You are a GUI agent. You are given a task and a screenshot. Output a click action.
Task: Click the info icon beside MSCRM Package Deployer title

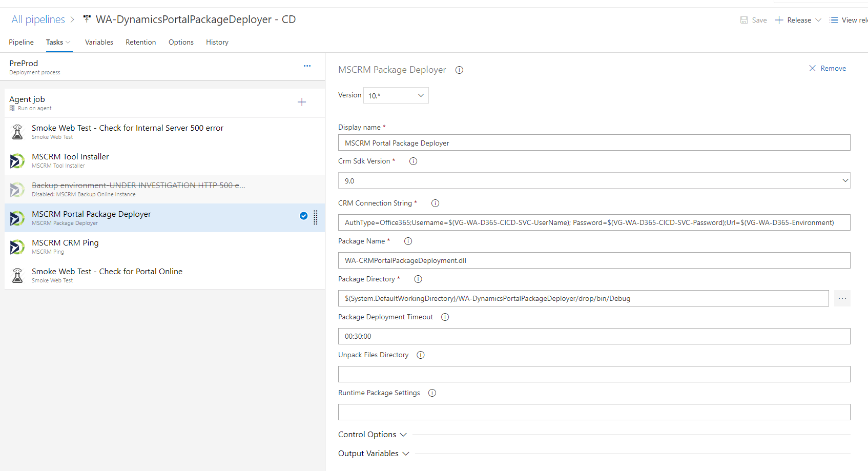[459, 70]
